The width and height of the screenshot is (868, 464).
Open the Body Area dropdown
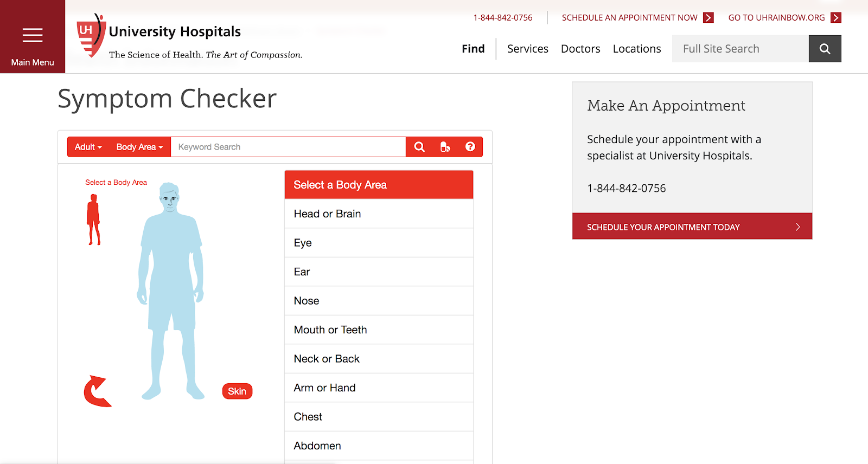[139, 147]
